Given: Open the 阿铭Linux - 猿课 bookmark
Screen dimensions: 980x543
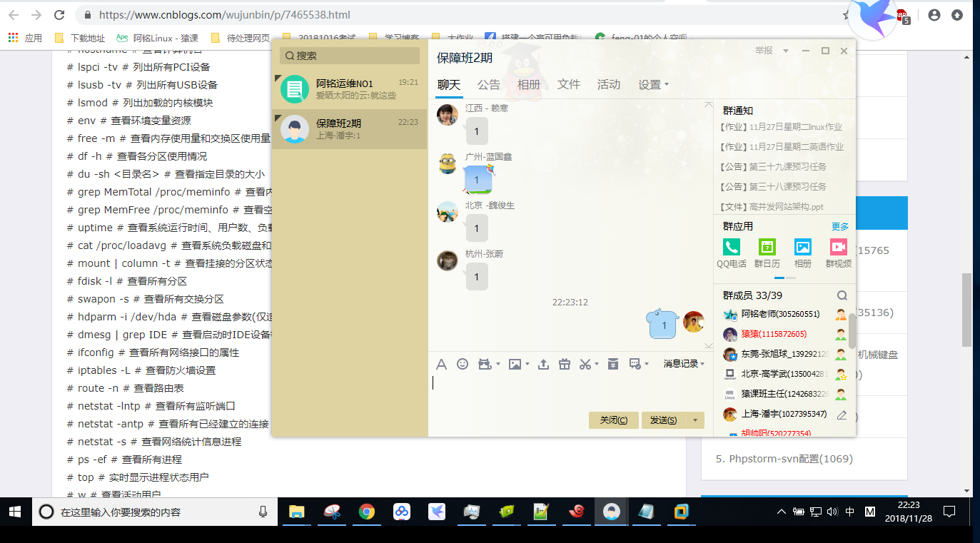Looking at the screenshot, I should pos(157,38).
